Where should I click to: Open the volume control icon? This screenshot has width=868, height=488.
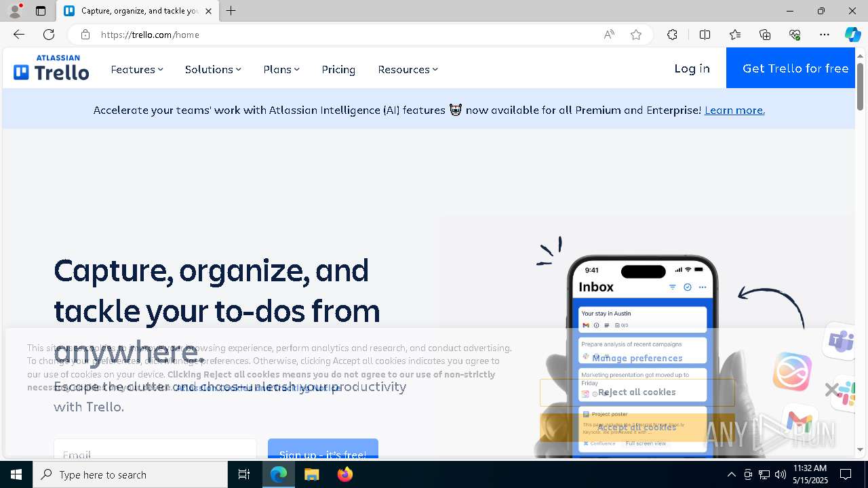click(781, 474)
